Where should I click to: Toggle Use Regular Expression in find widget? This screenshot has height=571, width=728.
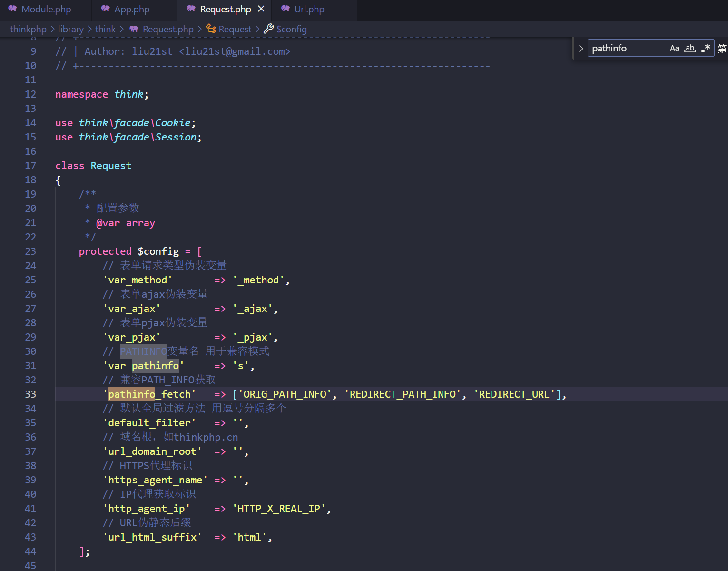706,48
